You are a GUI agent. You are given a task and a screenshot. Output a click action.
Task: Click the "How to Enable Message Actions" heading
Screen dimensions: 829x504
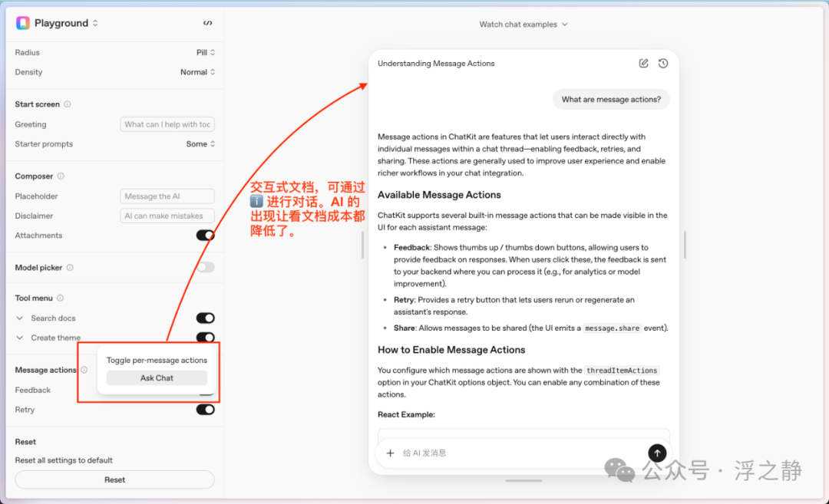451,350
